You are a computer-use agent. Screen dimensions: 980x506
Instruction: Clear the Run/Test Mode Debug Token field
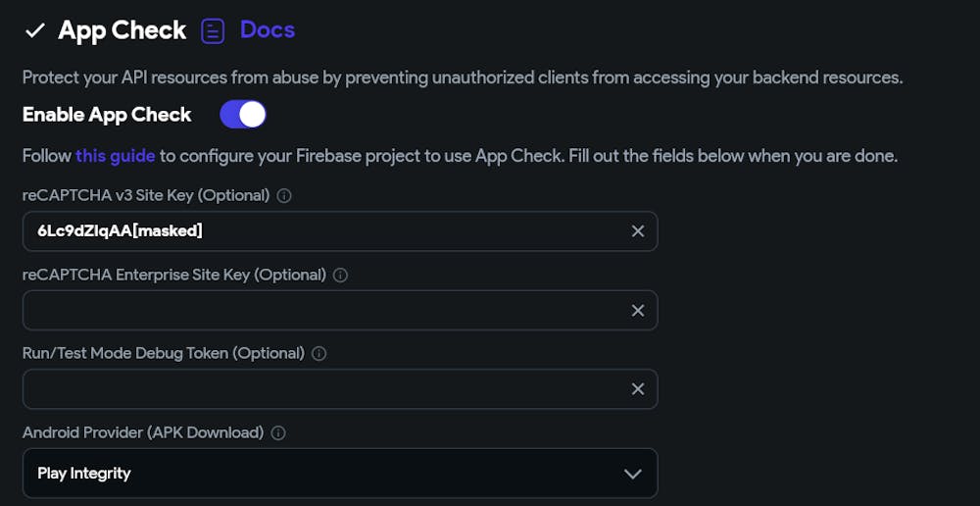pyautogui.click(x=638, y=389)
